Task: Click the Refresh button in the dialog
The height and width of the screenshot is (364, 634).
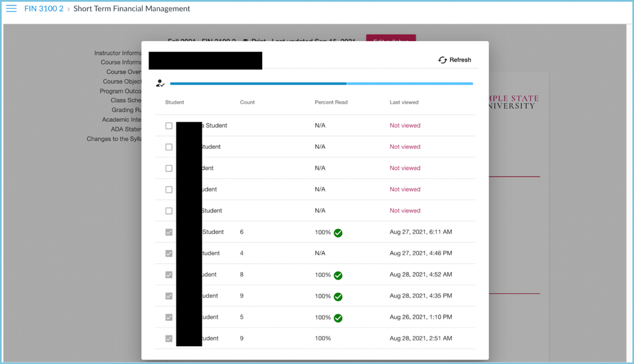Action: point(454,60)
